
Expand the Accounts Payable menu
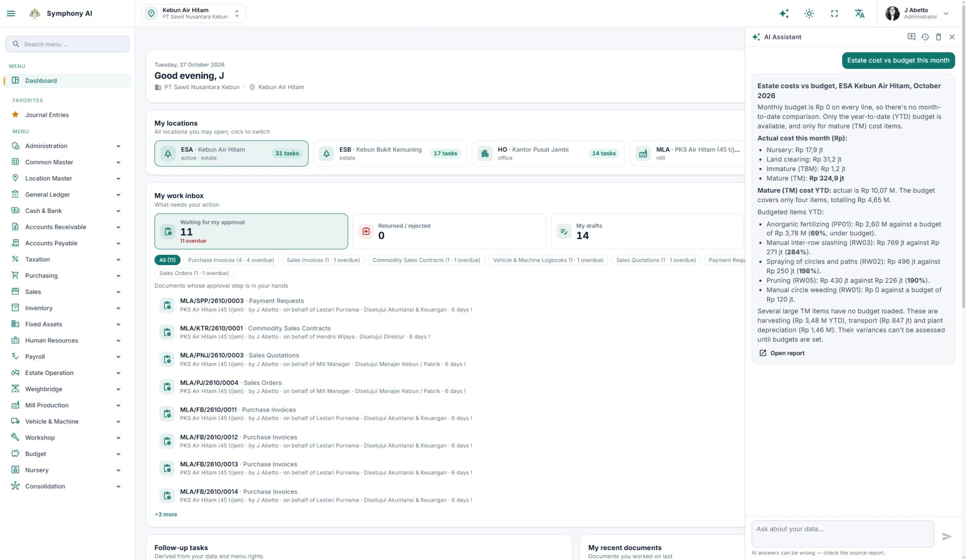pos(67,243)
